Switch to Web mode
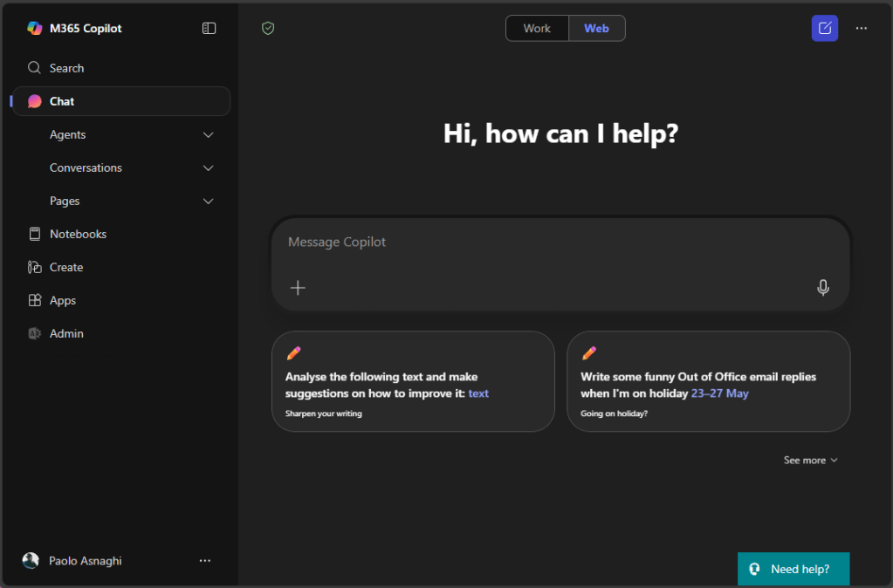The width and height of the screenshot is (893, 588). click(596, 28)
